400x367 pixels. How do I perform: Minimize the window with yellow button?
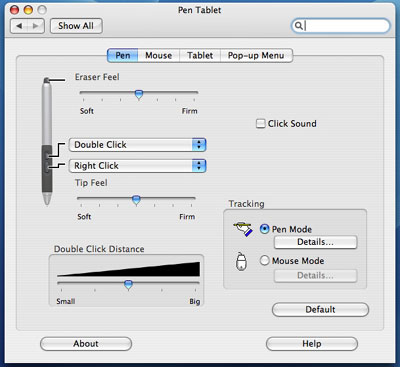coord(28,10)
